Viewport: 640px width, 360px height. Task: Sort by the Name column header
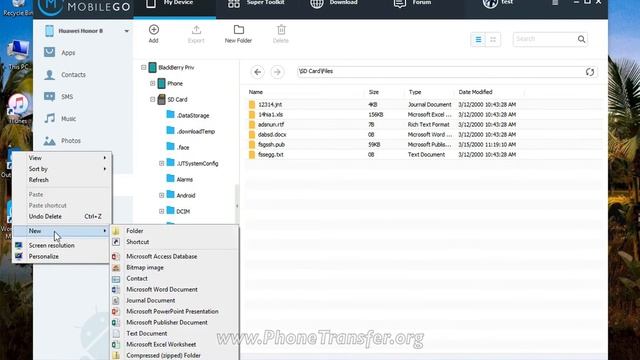click(x=256, y=92)
